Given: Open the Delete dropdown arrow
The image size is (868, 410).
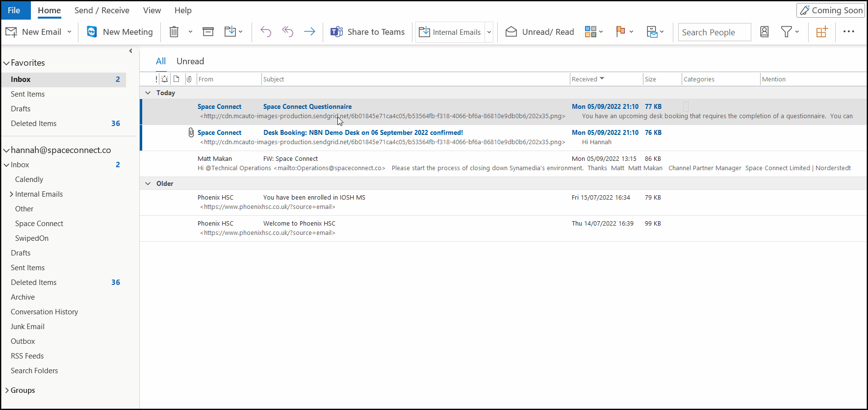Looking at the screenshot, I should (x=190, y=32).
